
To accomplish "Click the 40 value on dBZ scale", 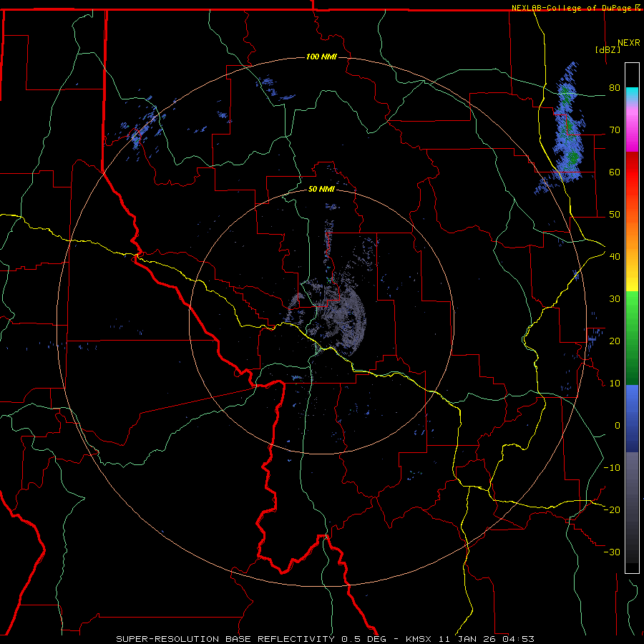I will (615, 257).
